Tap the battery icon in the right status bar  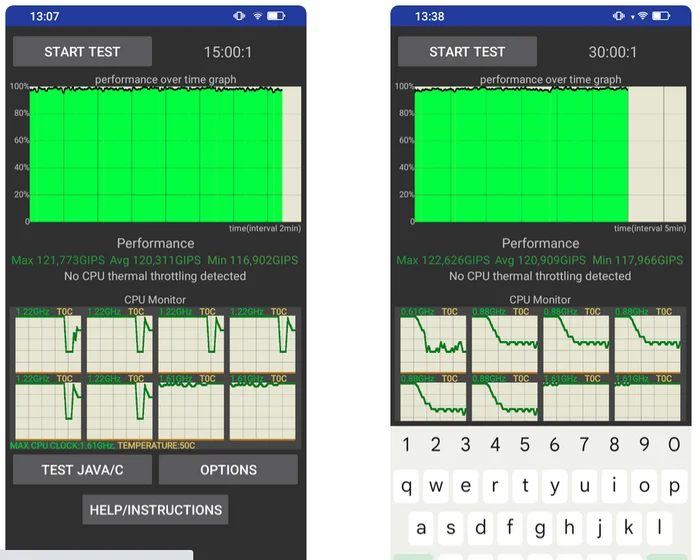661,16
